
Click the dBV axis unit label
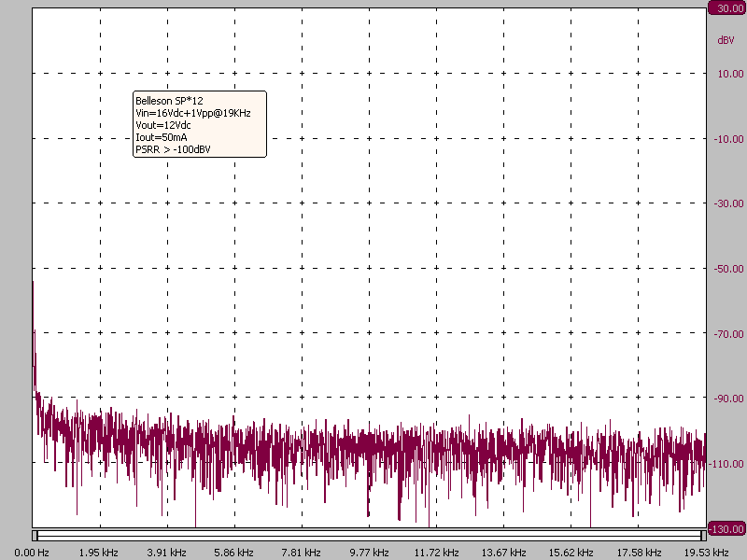pyautogui.click(x=726, y=40)
